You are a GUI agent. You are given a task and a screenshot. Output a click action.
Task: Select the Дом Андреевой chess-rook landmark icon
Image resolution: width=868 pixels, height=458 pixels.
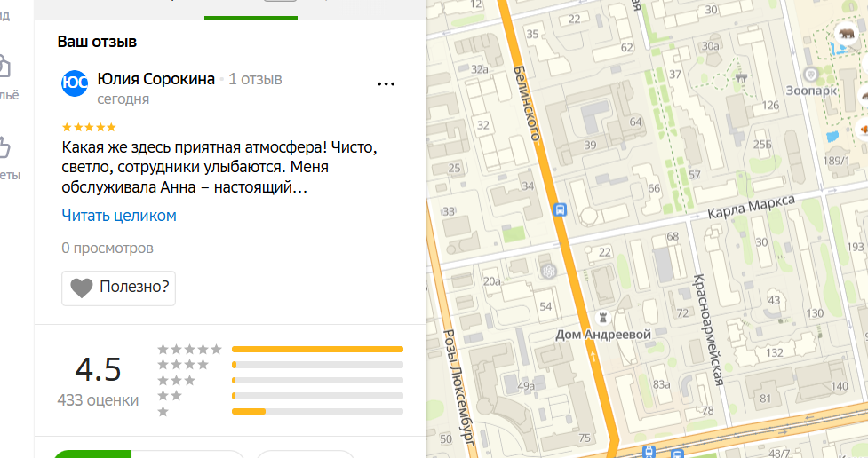pyautogui.click(x=604, y=317)
